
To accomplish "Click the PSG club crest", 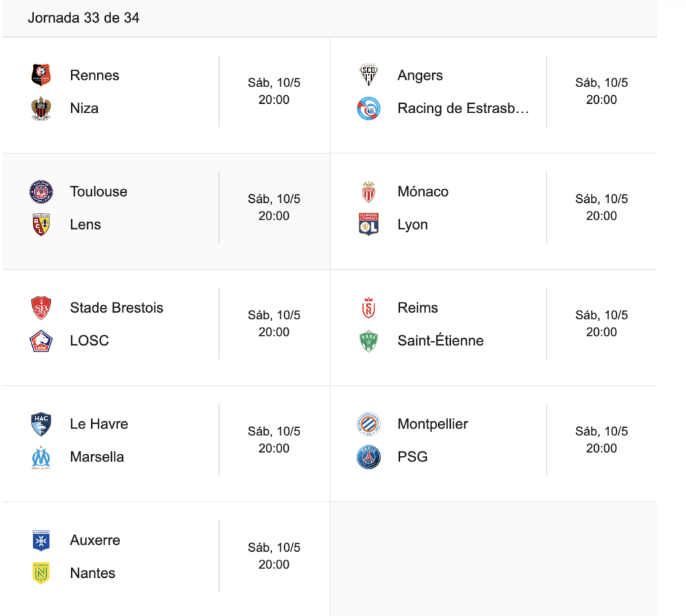I will point(368,457).
